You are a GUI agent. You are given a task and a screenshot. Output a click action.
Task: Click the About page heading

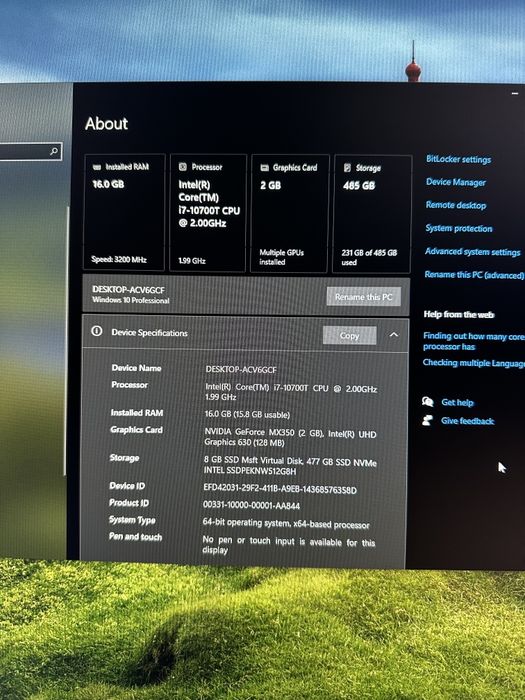pyautogui.click(x=106, y=124)
